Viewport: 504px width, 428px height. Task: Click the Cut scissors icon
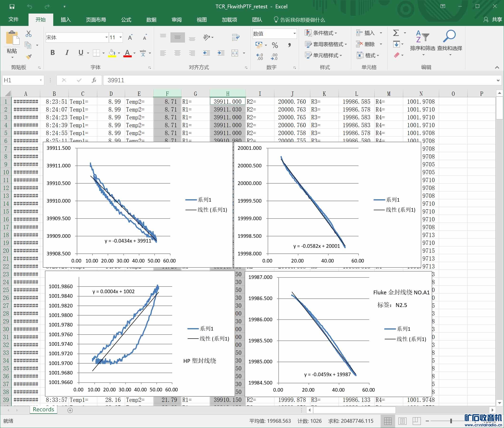click(28, 34)
